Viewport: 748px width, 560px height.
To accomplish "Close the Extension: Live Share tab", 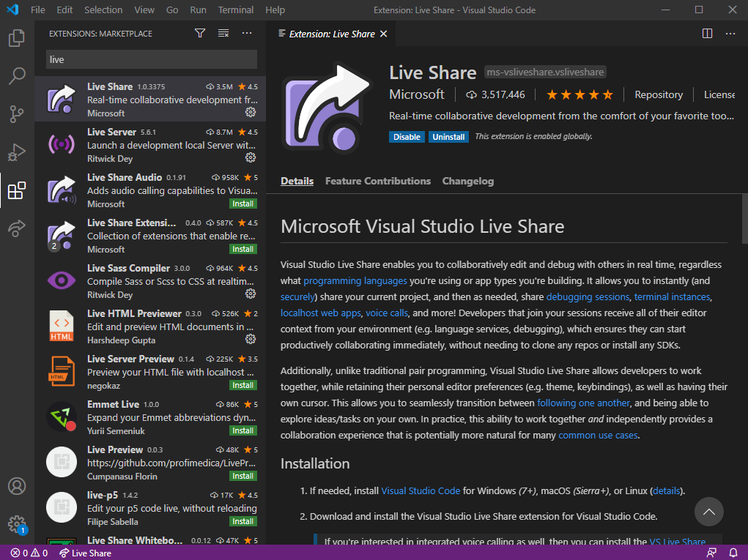I will tap(384, 34).
